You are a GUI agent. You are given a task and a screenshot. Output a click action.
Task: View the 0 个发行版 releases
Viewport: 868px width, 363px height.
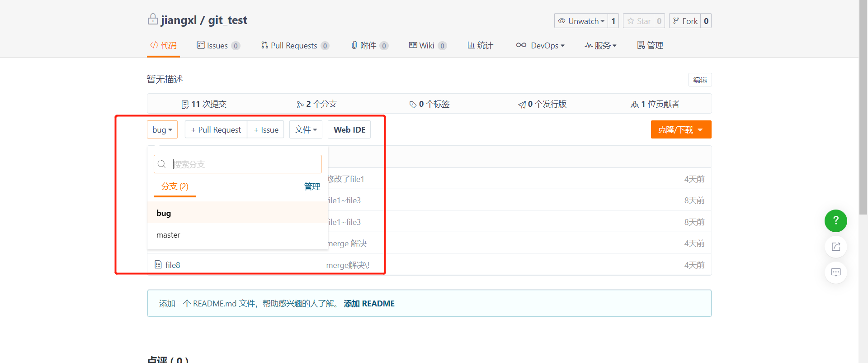(x=542, y=104)
